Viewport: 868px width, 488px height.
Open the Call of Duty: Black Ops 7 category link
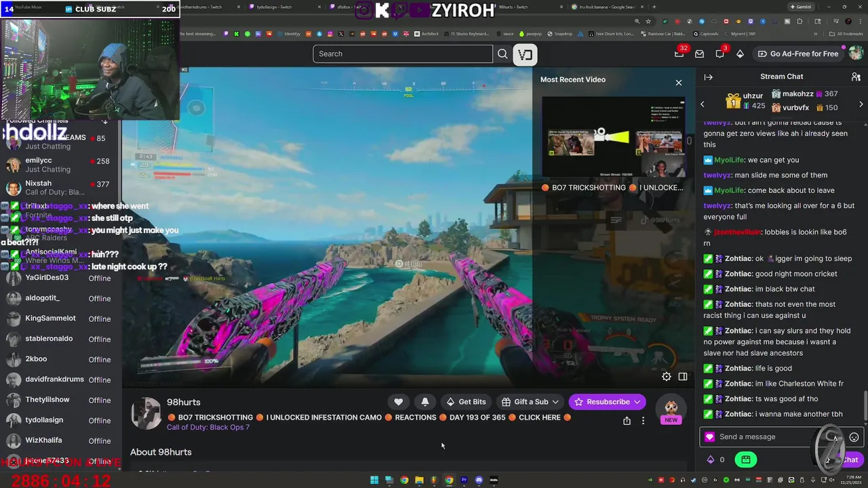208,428
